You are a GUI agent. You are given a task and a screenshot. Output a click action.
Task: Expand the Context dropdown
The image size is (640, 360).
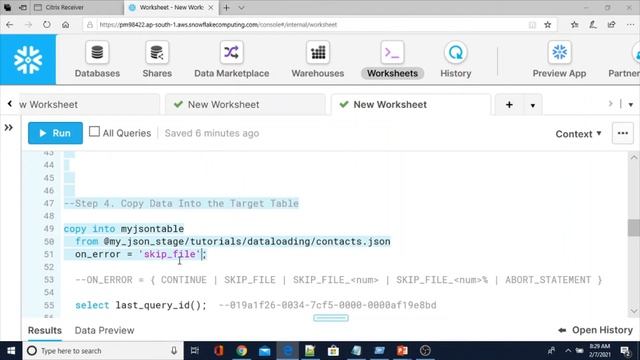coord(578,134)
